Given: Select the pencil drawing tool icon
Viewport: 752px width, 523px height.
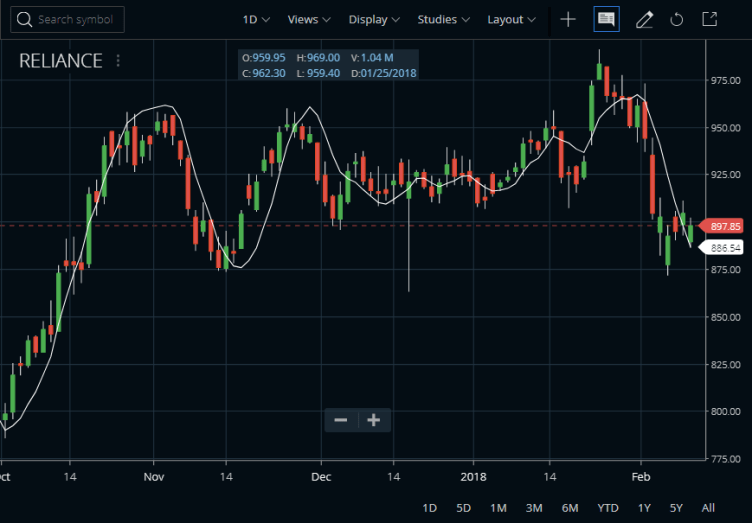Looking at the screenshot, I should pyautogui.click(x=644, y=20).
